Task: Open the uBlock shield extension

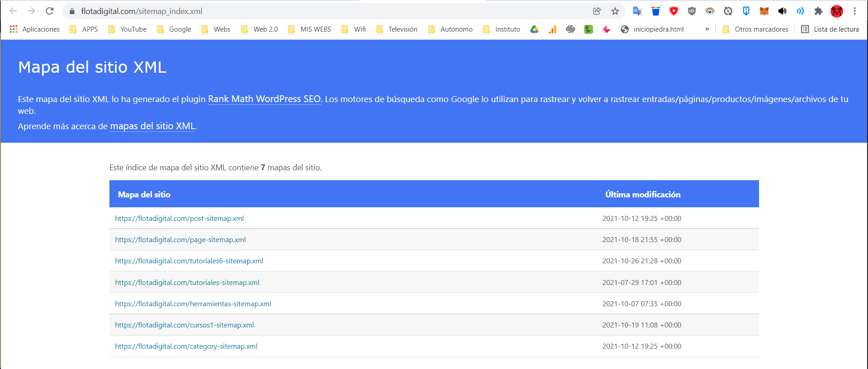Action: [692, 11]
